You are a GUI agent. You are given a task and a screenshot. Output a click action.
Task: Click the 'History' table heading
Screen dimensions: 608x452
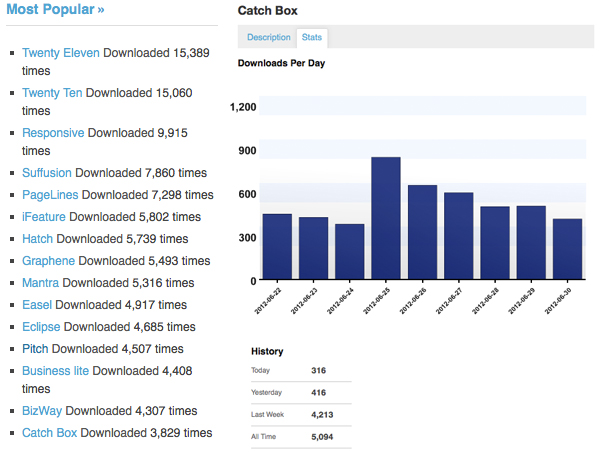point(267,351)
